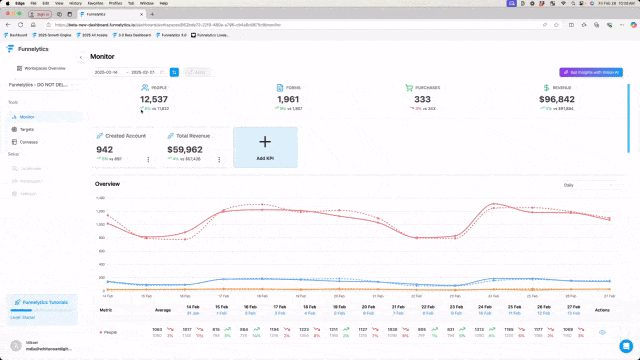
Task: Open the chat support bubble
Action: point(626,346)
